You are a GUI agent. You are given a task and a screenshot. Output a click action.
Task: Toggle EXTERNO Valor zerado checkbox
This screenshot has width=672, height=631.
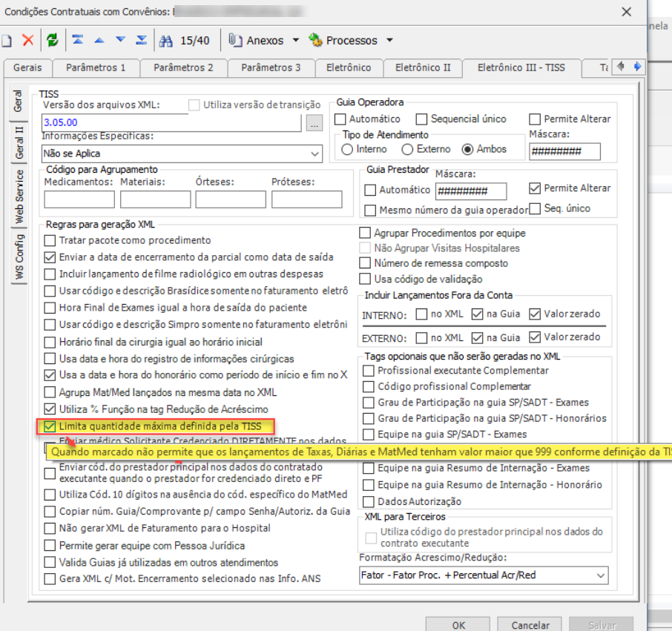535,337
